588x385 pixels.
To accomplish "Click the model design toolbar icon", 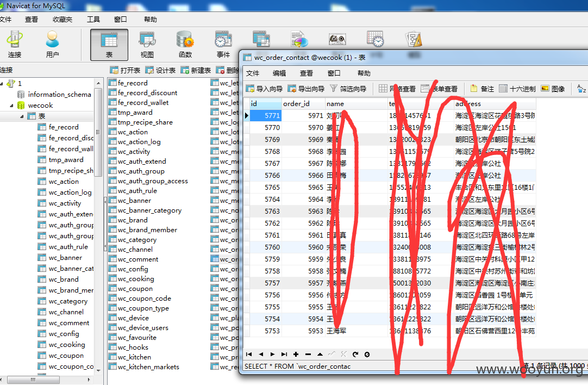I will click(414, 39).
